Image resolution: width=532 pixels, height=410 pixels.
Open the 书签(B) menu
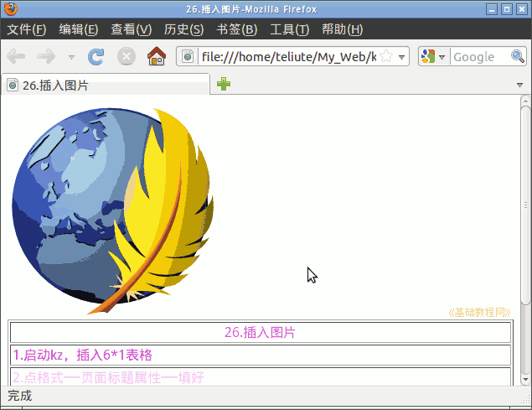click(237, 29)
